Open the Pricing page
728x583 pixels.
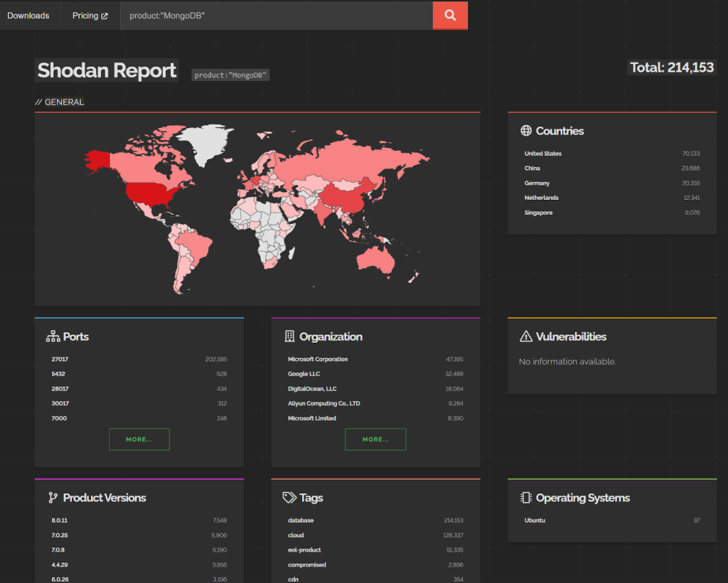click(85, 15)
